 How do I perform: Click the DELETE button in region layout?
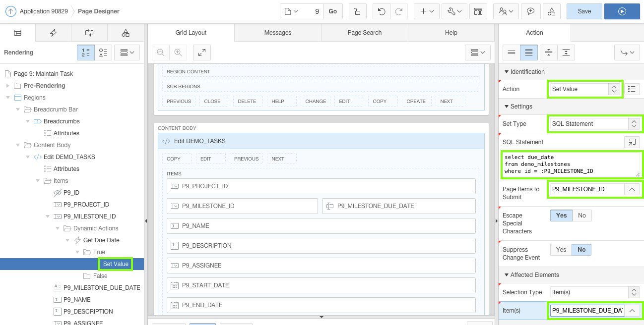point(247,101)
